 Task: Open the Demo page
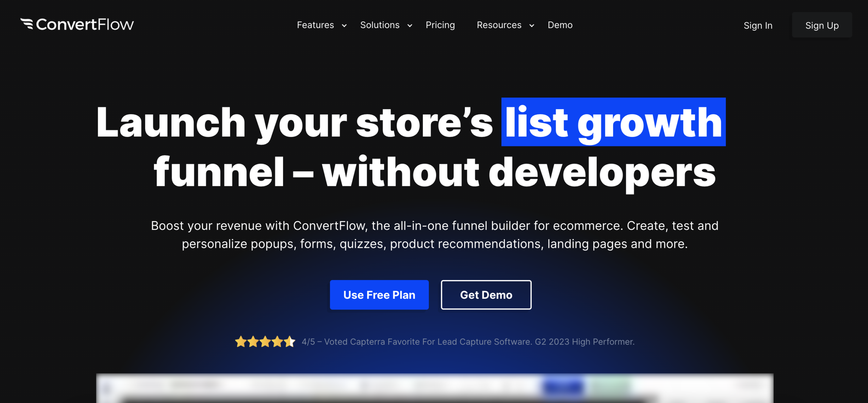(560, 25)
